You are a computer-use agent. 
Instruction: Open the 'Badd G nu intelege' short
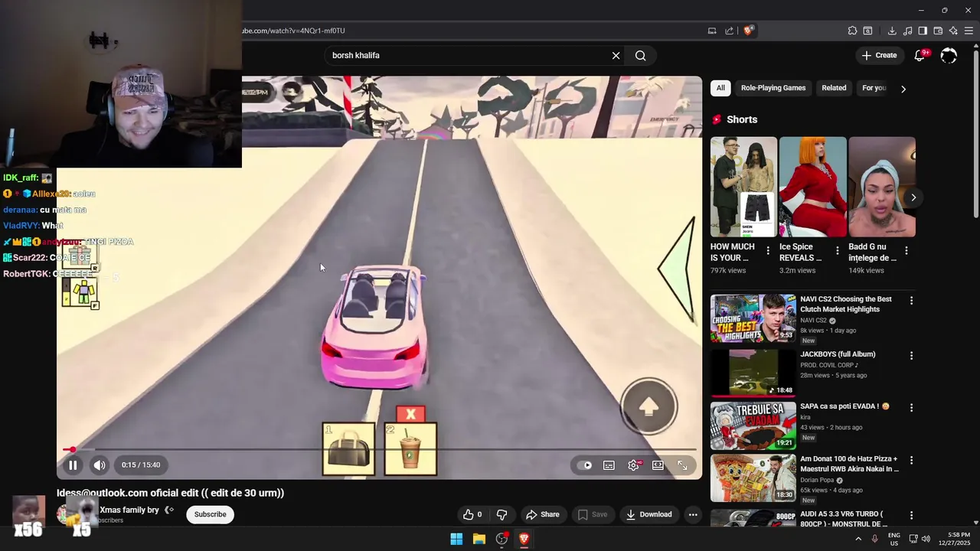click(882, 187)
